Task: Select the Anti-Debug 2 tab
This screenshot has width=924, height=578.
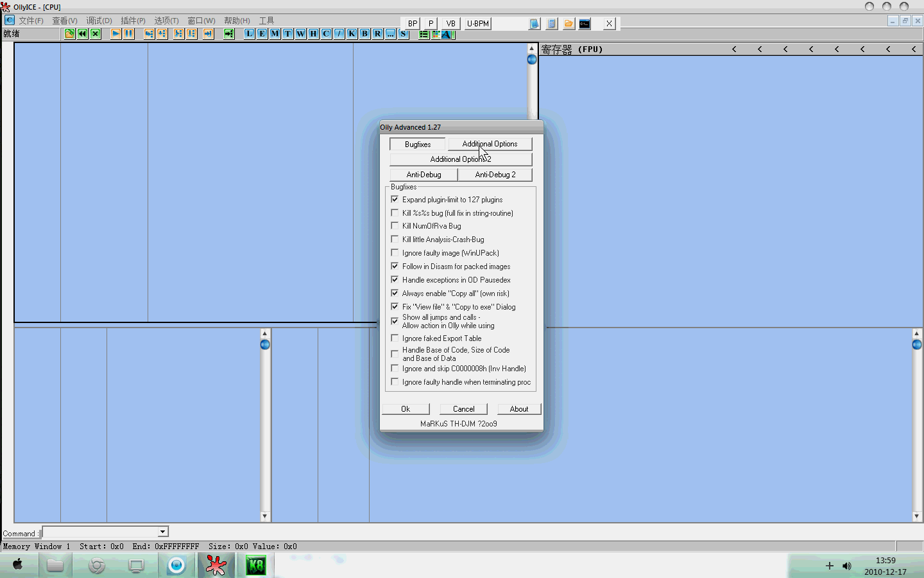Action: tap(495, 175)
